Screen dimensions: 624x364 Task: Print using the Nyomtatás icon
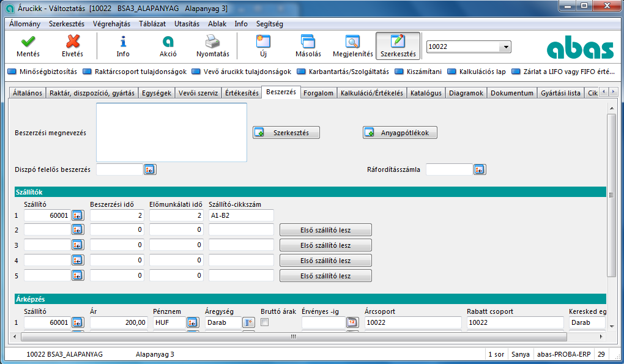[x=212, y=46]
